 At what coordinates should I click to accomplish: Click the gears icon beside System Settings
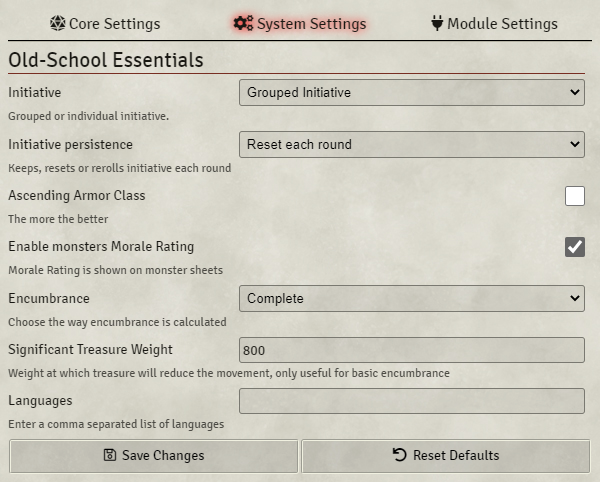tap(243, 23)
